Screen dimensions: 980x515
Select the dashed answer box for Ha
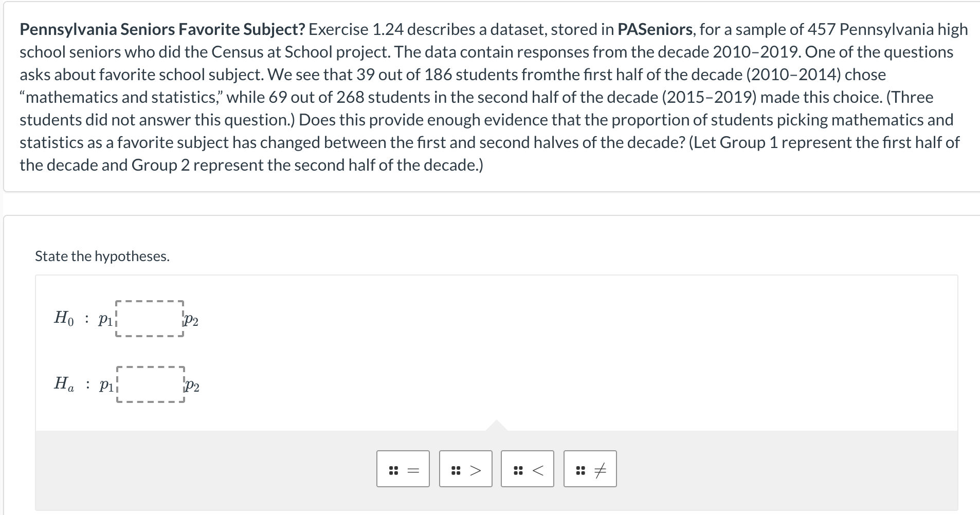coord(149,384)
